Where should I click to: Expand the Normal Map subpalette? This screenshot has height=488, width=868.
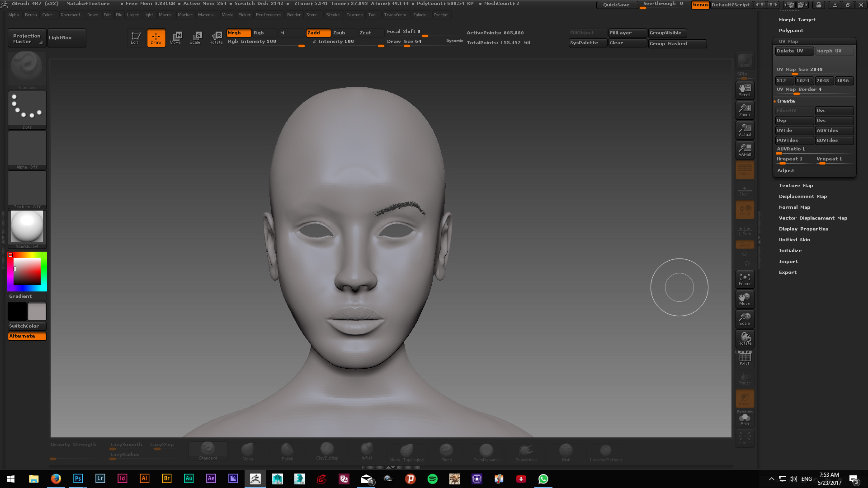(x=794, y=207)
